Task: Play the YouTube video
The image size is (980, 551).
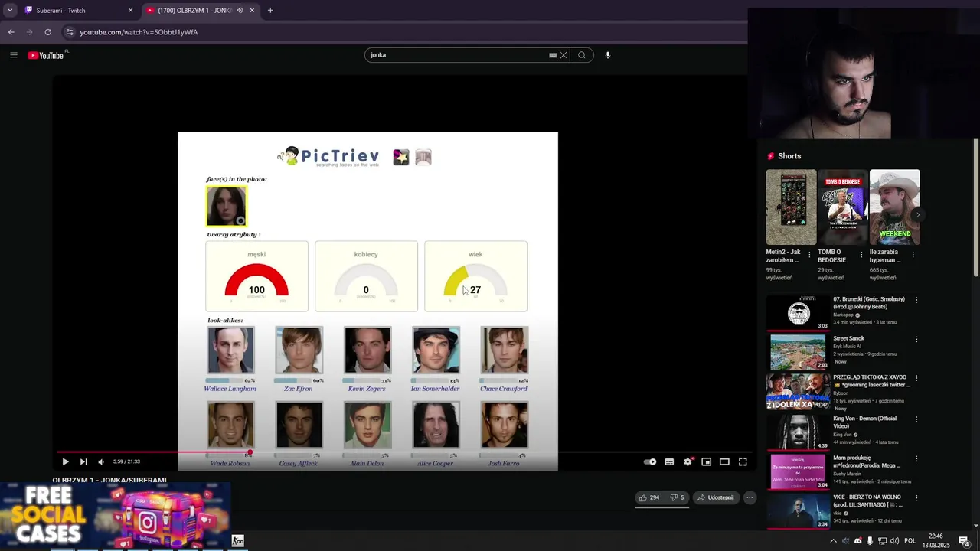Action: pyautogui.click(x=65, y=461)
